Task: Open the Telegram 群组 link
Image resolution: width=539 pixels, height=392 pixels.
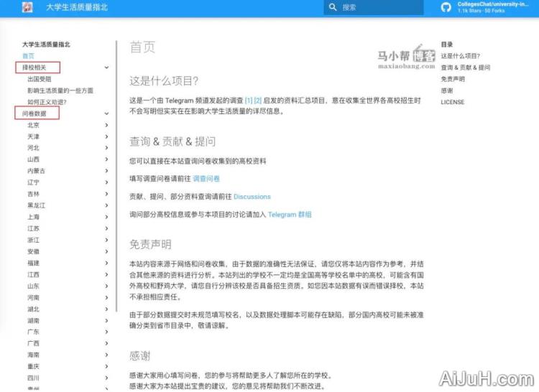Action: click(x=290, y=214)
